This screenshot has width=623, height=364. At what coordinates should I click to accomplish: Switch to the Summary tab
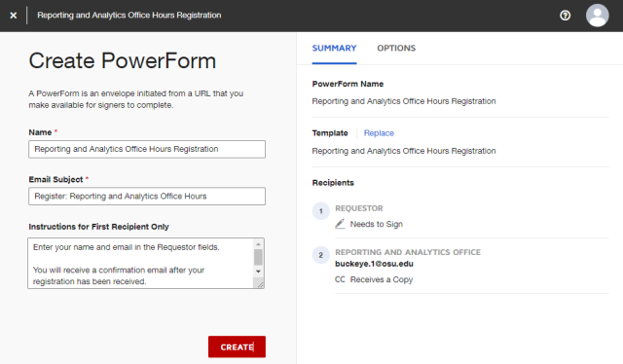pyautogui.click(x=334, y=48)
